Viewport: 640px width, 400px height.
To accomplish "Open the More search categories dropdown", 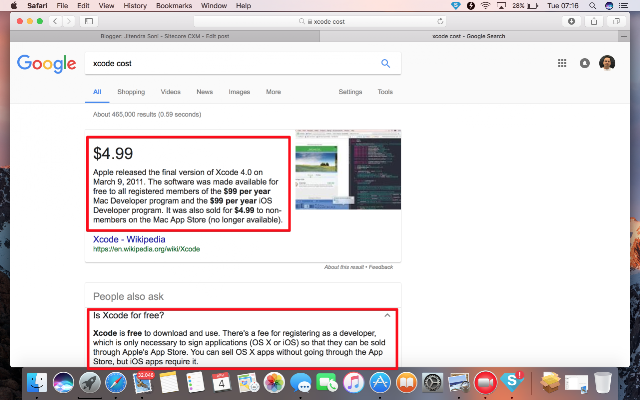I will (x=273, y=92).
